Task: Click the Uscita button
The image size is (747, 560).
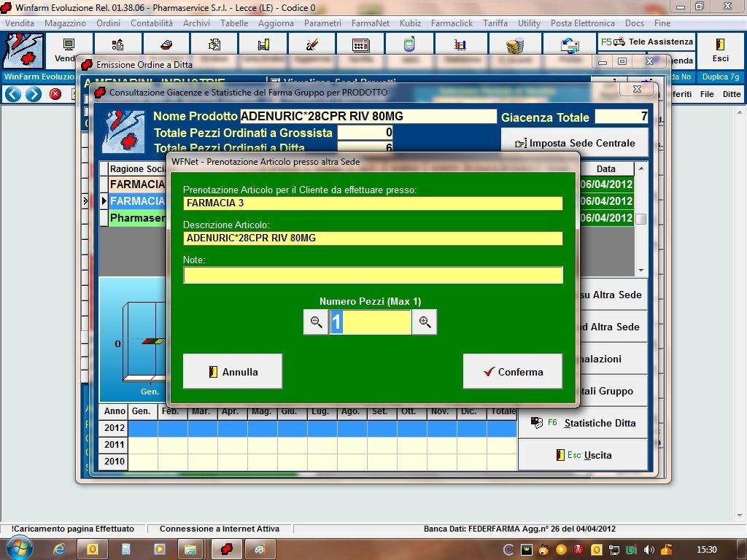Action: coord(583,455)
